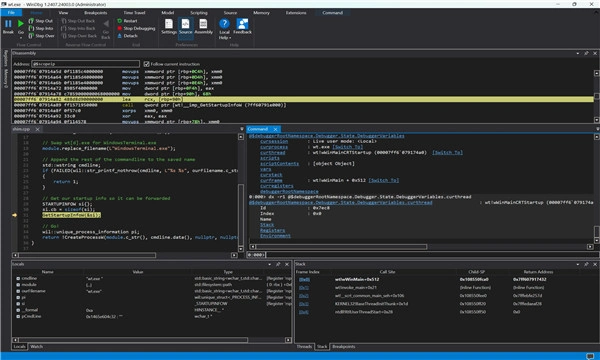Open the Locals panel options dropdown
Screen dimensions: 600x360
(x=270, y=264)
